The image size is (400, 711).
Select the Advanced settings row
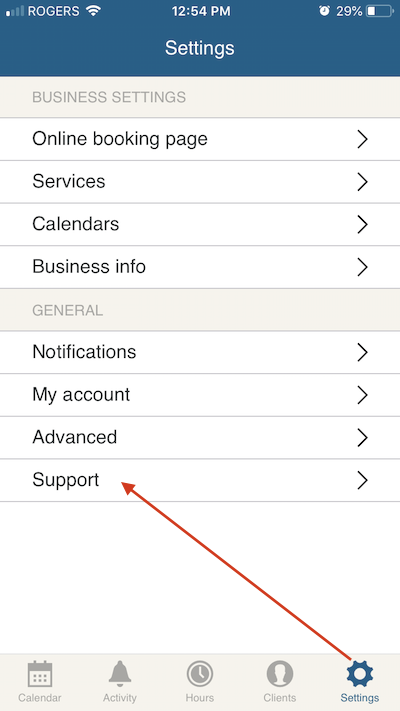point(200,438)
